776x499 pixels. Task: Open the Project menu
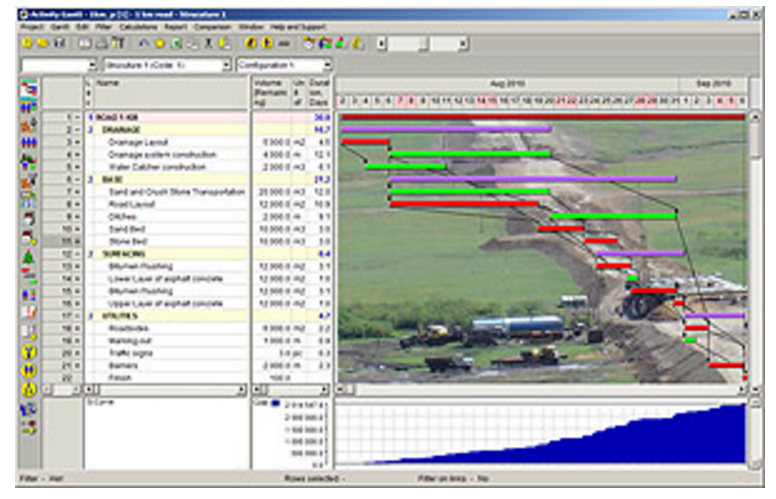[x=32, y=27]
